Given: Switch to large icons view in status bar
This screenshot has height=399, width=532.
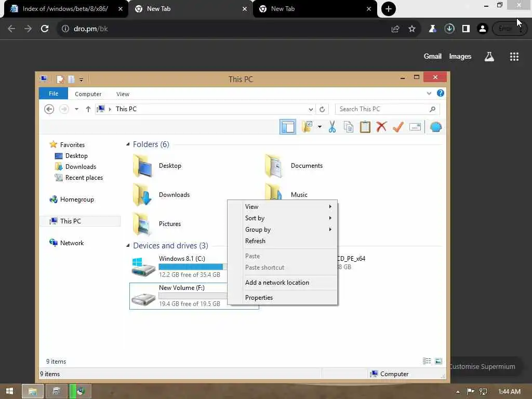Looking at the screenshot, I should (438, 361).
